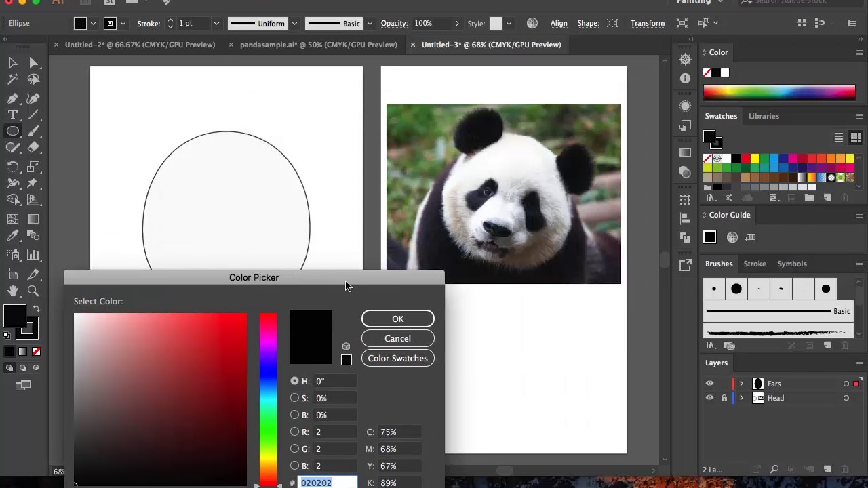
Task: Pick the Type tool
Action: click(x=13, y=115)
